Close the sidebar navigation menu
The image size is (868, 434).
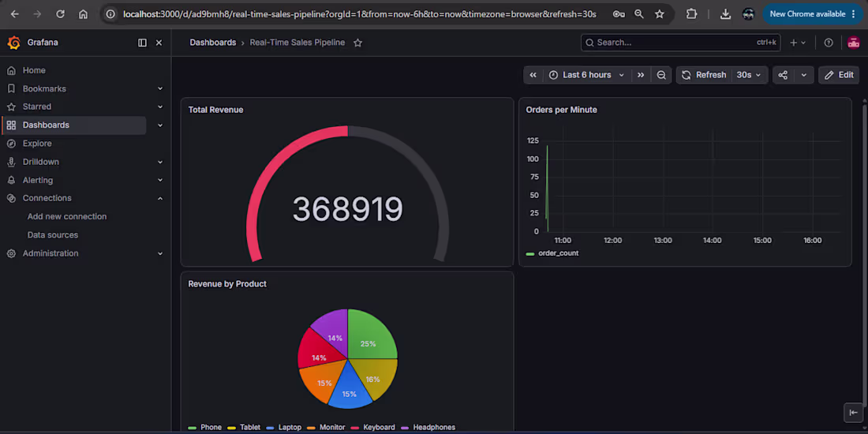click(159, 43)
